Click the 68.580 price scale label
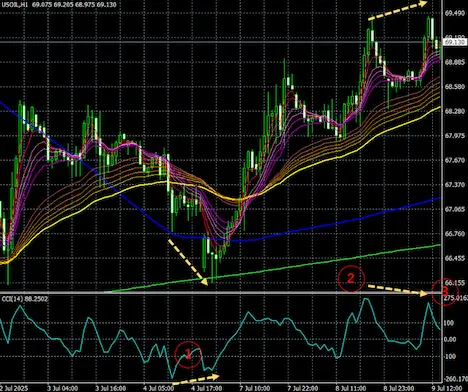 [x=455, y=87]
